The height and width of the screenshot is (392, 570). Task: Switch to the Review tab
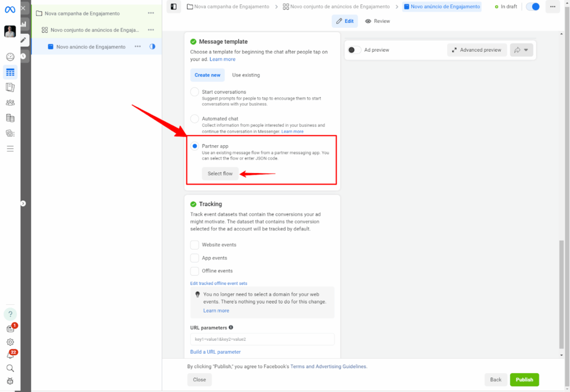click(x=377, y=21)
